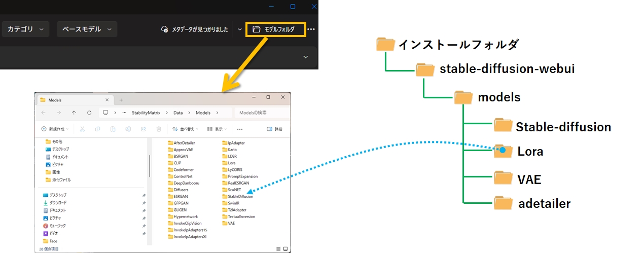Image resolution: width=644 pixels, height=253 pixels.
Task: Open the three-dot menu beside モデルフォルダ
Action: pyautogui.click(x=311, y=29)
